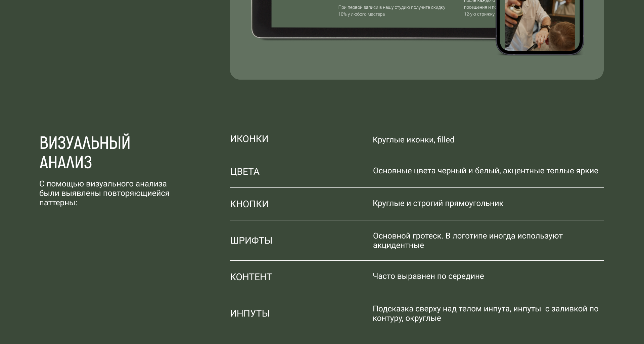Select the "ШРИФТЫ" row label
Viewport: 644px width, 344px height.
click(251, 241)
